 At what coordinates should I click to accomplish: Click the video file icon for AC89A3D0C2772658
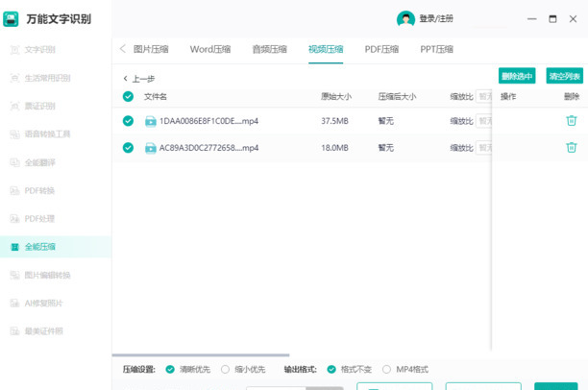pyautogui.click(x=151, y=148)
